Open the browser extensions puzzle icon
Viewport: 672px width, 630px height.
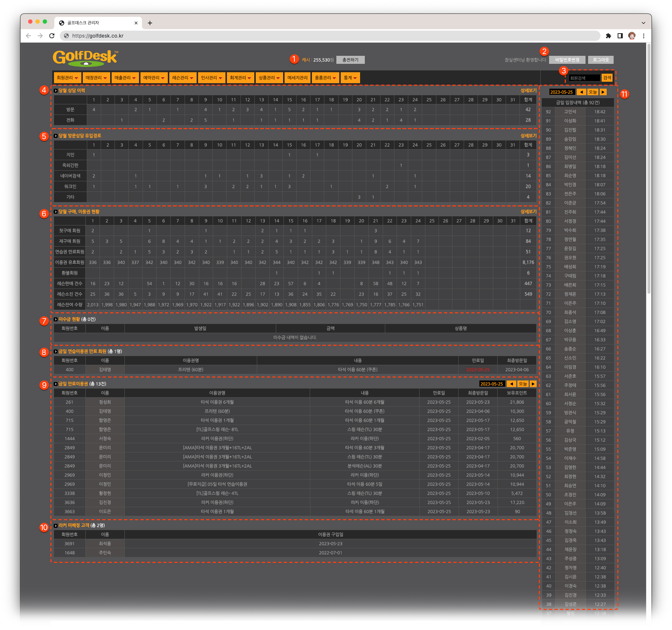608,36
